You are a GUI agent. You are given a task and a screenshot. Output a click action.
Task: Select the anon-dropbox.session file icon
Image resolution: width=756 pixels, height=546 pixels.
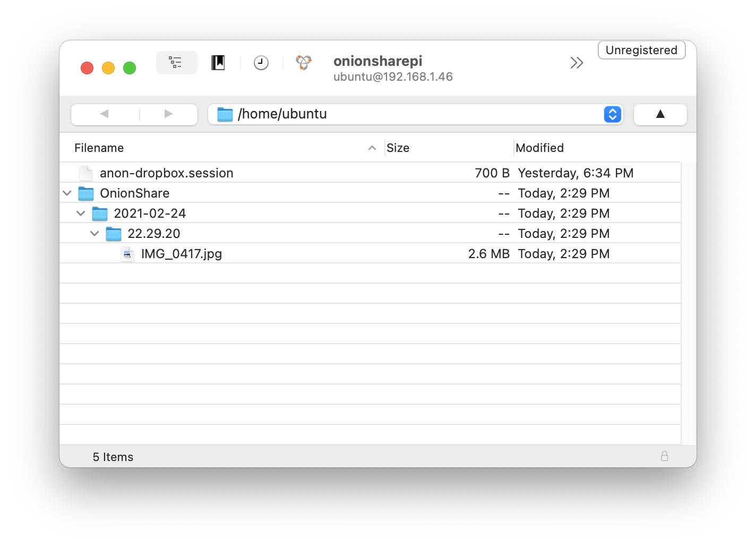pyautogui.click(x=86, y=173)
